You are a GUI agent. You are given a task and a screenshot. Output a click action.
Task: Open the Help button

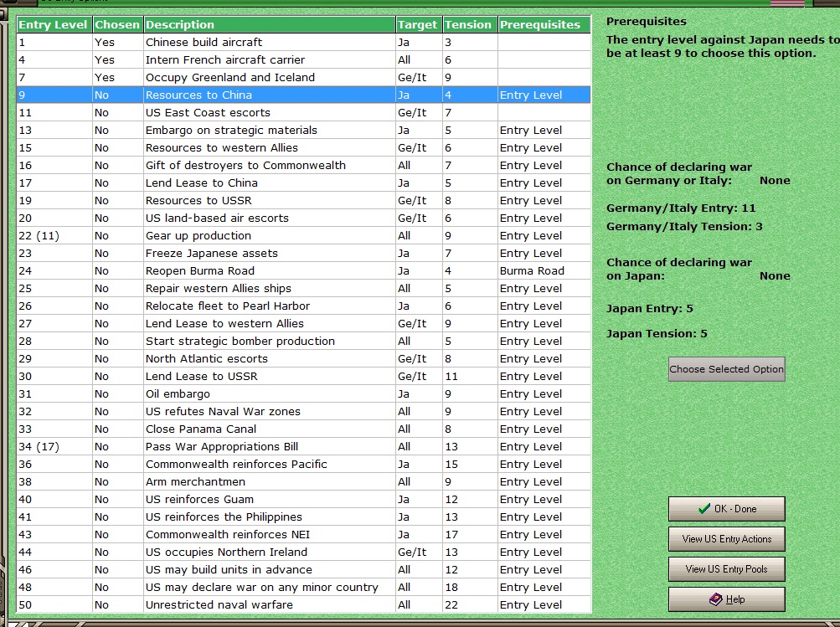click(726, 599)
